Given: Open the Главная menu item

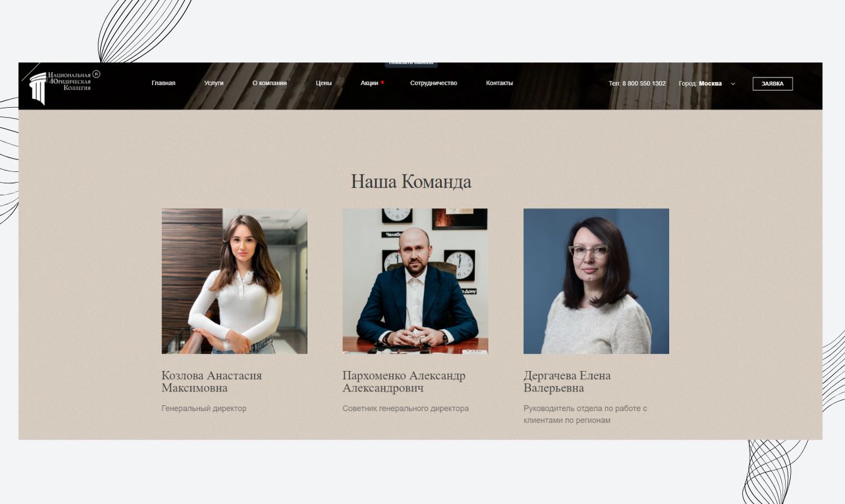Looking at the screenshot, I should point(163,83).
